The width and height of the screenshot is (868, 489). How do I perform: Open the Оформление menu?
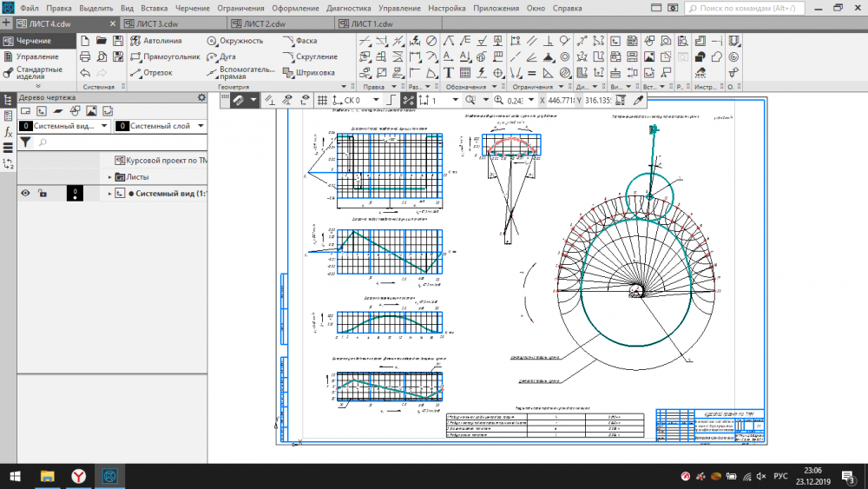click(296, 7)
